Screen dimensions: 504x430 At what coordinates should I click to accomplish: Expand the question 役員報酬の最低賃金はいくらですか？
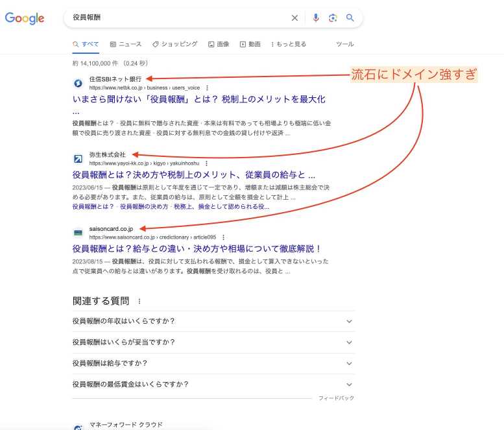point(213,385)
